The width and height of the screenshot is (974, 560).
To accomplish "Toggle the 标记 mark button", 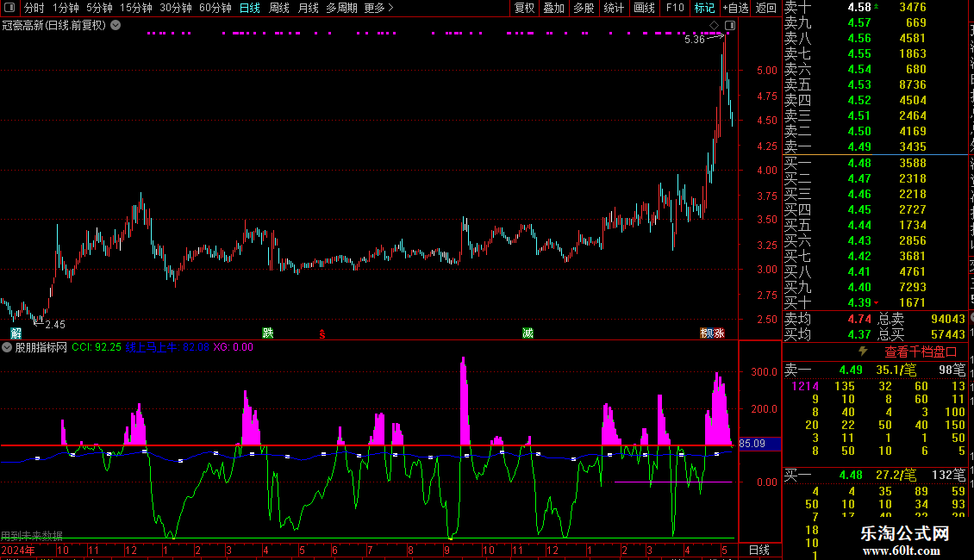I will click(704, 8).
